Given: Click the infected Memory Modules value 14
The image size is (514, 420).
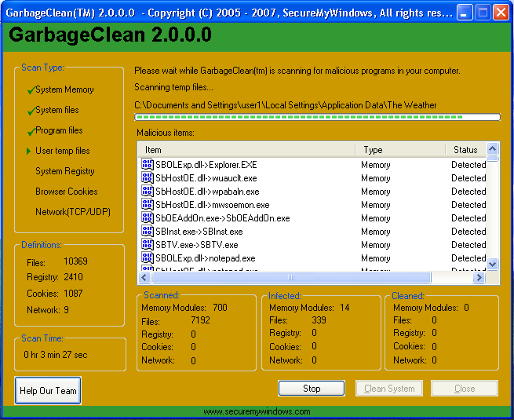Looking at the screenshot, I should click(x=344, y=308).
